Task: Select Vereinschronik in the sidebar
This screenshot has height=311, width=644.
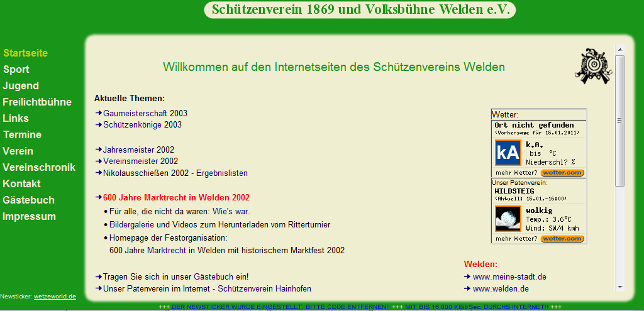Action: 39,168
